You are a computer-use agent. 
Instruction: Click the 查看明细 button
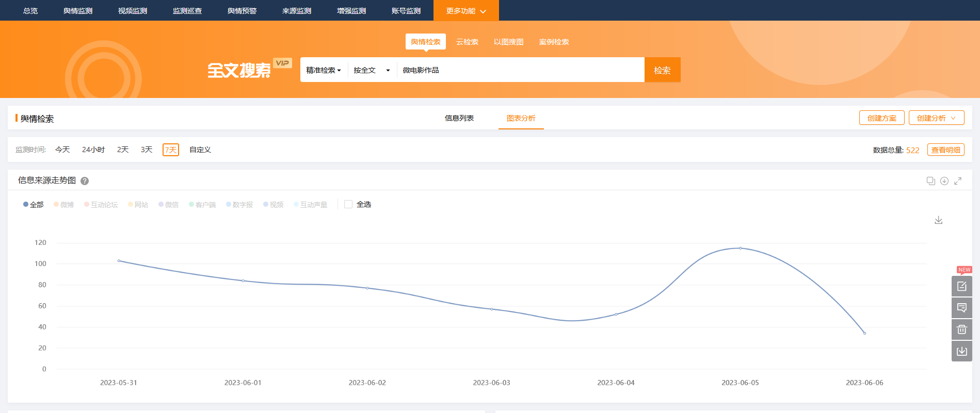coord(945,150)
